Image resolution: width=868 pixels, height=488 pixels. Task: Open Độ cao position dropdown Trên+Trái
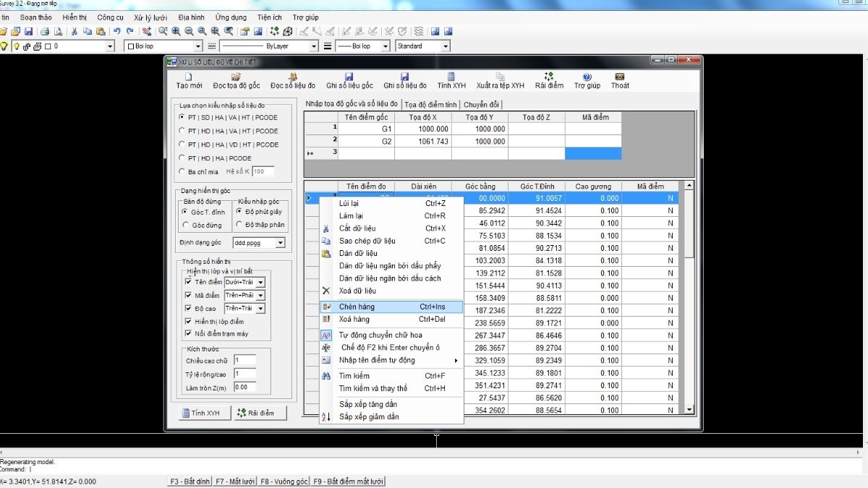[260, 309]
